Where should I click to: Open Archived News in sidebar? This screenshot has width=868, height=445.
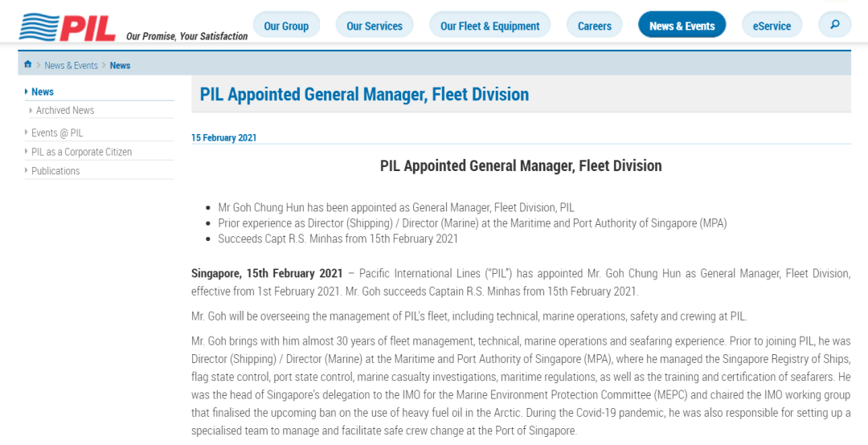[x=65, y=110]
